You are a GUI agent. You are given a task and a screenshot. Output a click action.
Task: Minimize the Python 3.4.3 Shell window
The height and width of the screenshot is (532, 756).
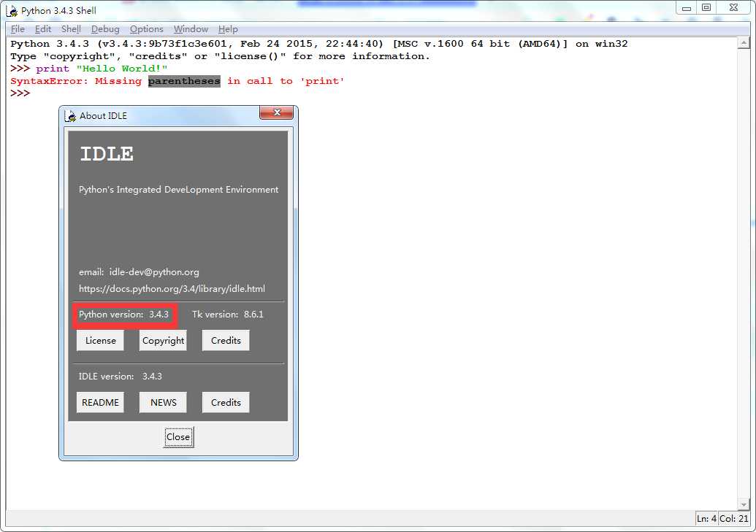(687, 8)
